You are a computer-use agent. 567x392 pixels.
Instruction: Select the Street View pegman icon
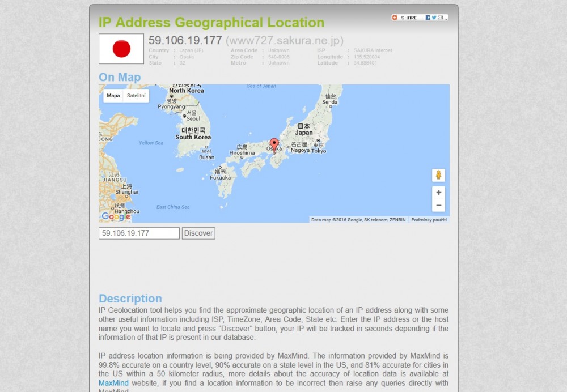438,175
